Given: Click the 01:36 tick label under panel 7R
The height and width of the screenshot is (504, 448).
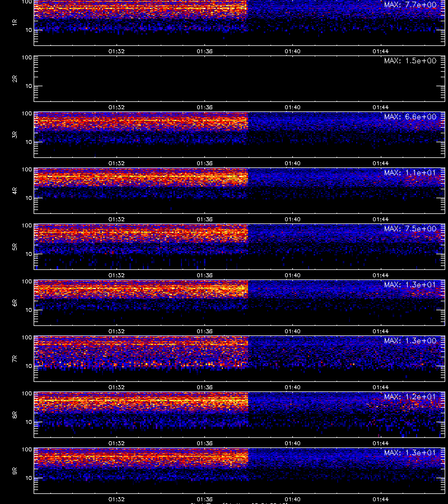Looking at the screenshot, I should (x=205, y=388).
